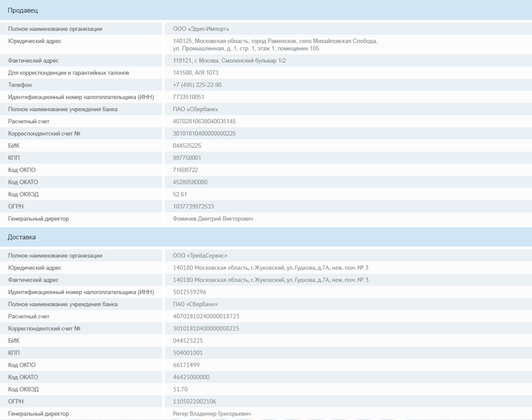532x420 pixels.
Task: Select delivery OKPO code 66171499
Action: (186, 365)
